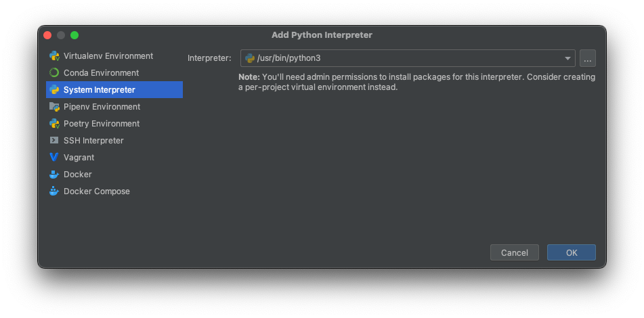Open the Interpreter dropdown arrow

click(567, 58)
